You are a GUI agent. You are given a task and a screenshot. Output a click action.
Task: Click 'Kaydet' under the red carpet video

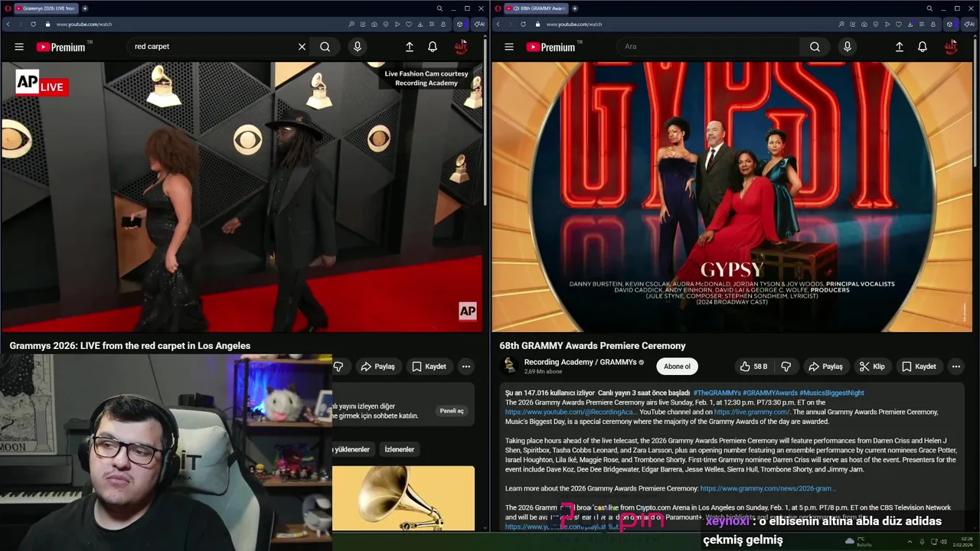pos(429,367)
